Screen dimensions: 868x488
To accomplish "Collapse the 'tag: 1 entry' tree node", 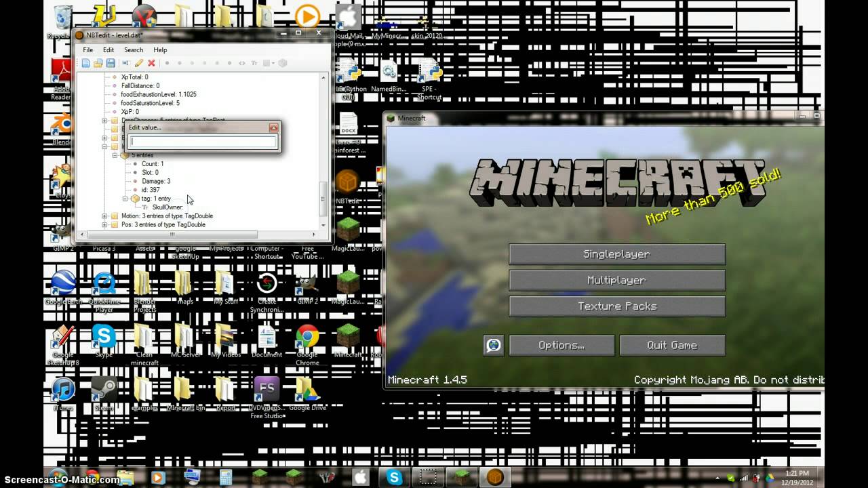I will tap(125, 199).
